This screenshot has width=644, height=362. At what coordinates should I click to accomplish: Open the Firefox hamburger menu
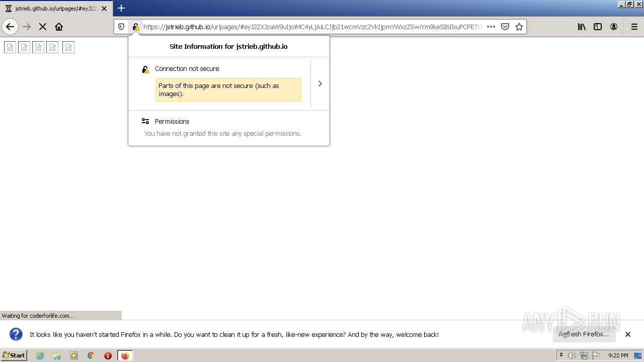click(634, 27)
